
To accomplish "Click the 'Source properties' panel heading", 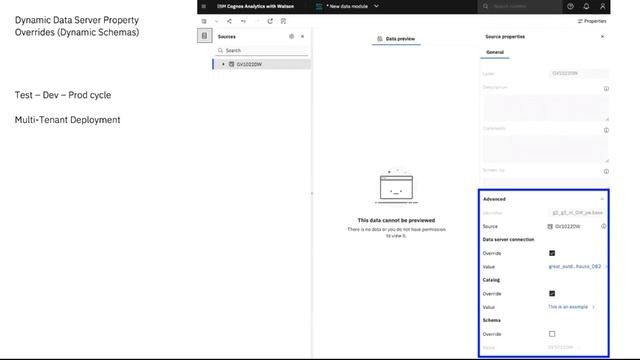I will [x=505, y=37].
